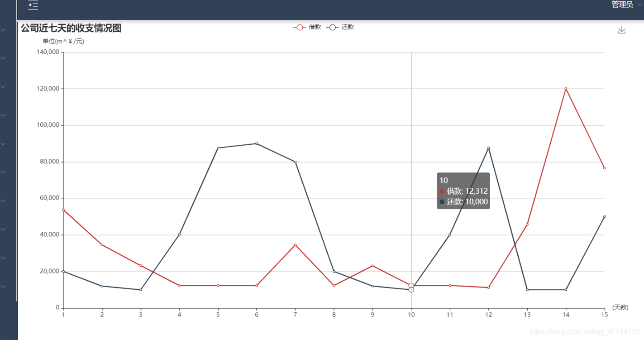Toggle the 还款 series in legend
Viewport: 644px width, 340px height.
340,27
